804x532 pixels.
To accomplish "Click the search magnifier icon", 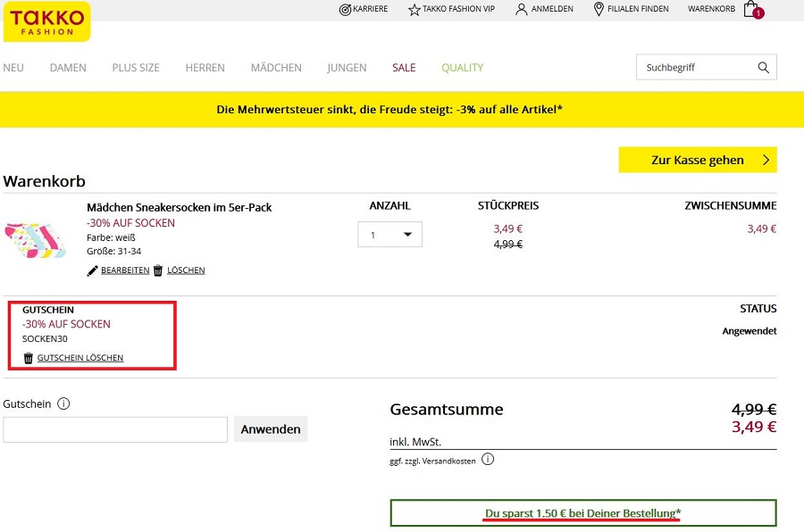I will (x=764, y=68).
